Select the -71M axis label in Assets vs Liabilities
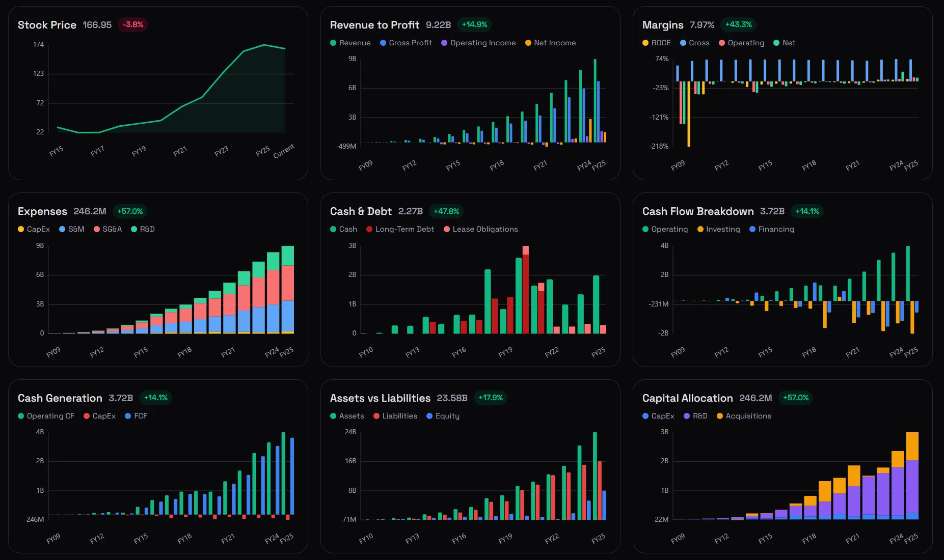The image size is (944, 560). 348,519
